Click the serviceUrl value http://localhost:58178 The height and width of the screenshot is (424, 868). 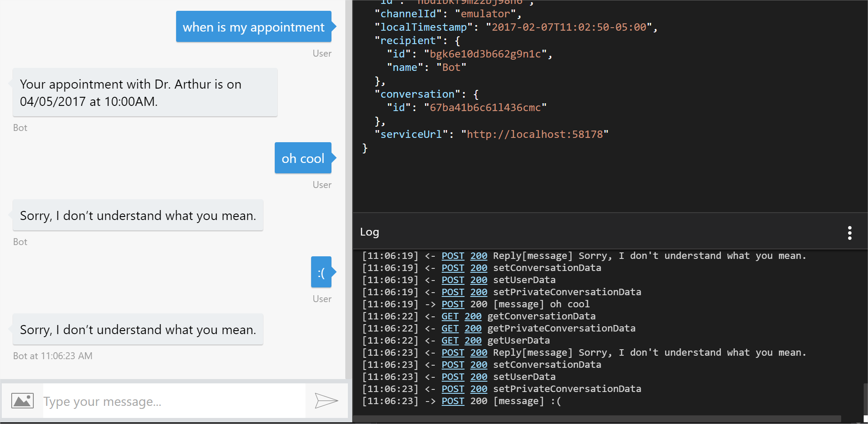535,134
